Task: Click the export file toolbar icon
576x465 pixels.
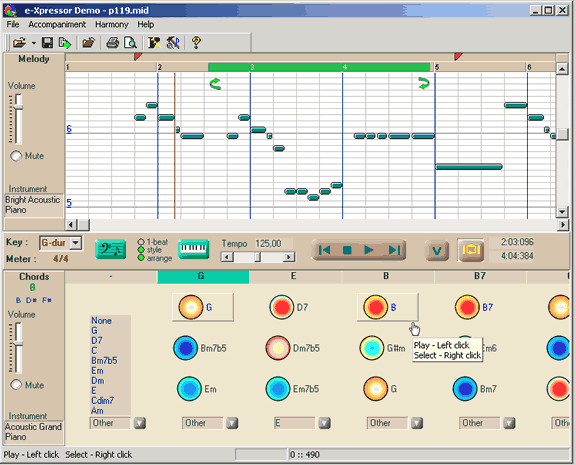Action: coord(65,43)
